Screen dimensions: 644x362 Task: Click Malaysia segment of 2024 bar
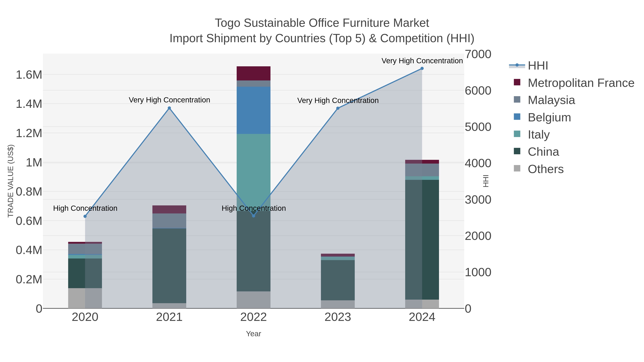pyautogui.click(x=422, y=170)
